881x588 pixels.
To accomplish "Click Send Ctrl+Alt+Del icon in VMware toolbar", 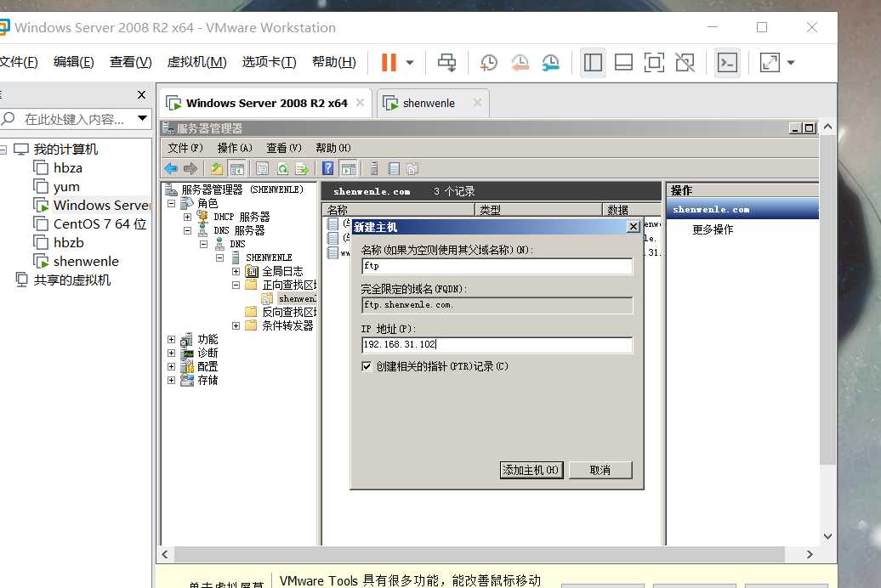I will coord(447,62).
